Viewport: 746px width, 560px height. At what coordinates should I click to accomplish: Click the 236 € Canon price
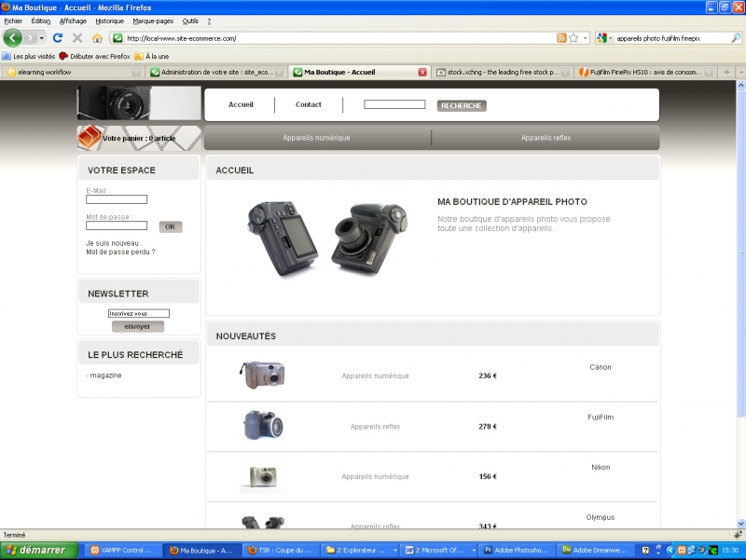pos(488,376)
